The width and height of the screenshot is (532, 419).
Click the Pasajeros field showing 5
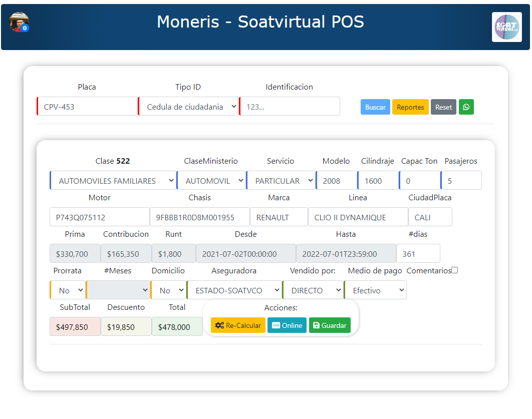tap(461, 180)
